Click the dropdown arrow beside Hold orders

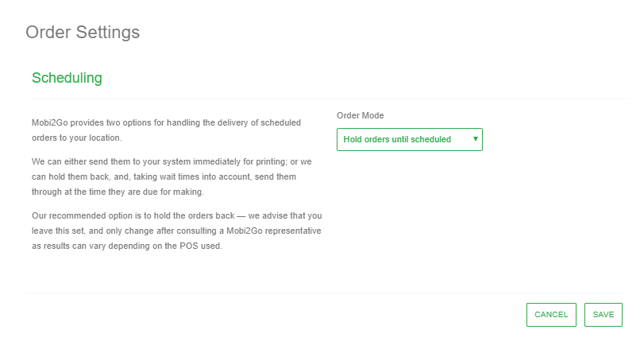[x=475, y=139]
